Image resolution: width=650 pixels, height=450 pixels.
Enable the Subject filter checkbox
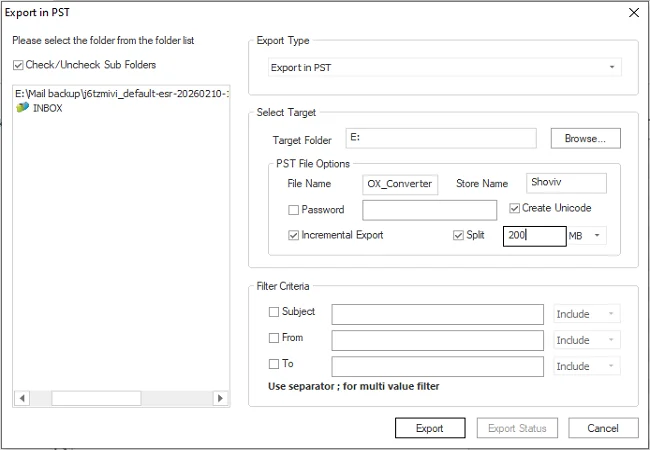(x=274, y=312)
